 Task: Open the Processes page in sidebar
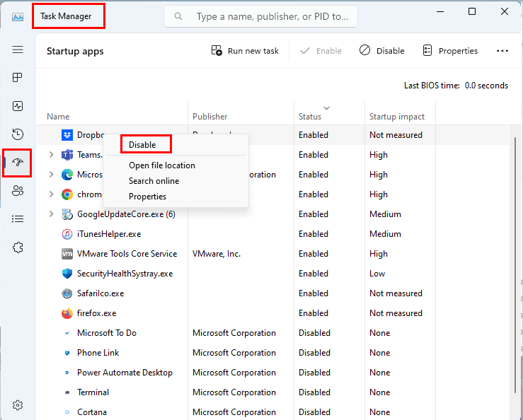pos(18,78)
